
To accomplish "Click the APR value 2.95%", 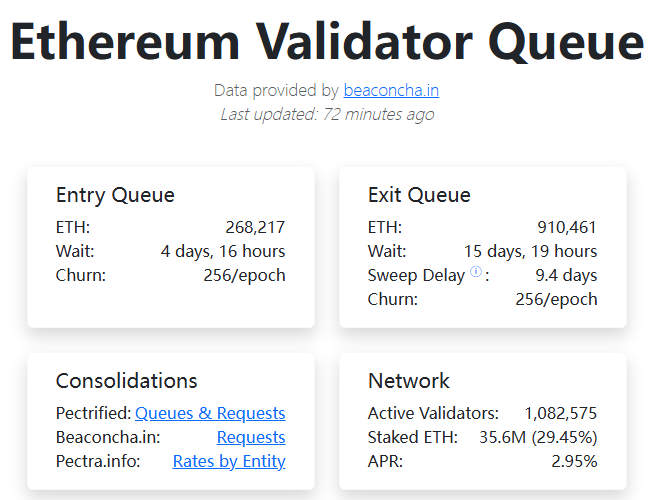I will [574, 461].
